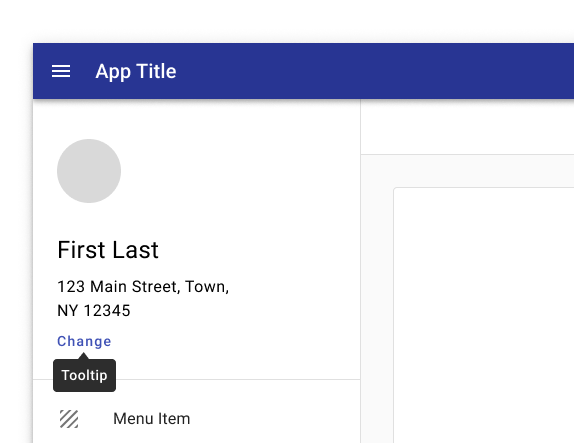Click the small arrow atop the Tooltip
574x443 pixels.
83,356
